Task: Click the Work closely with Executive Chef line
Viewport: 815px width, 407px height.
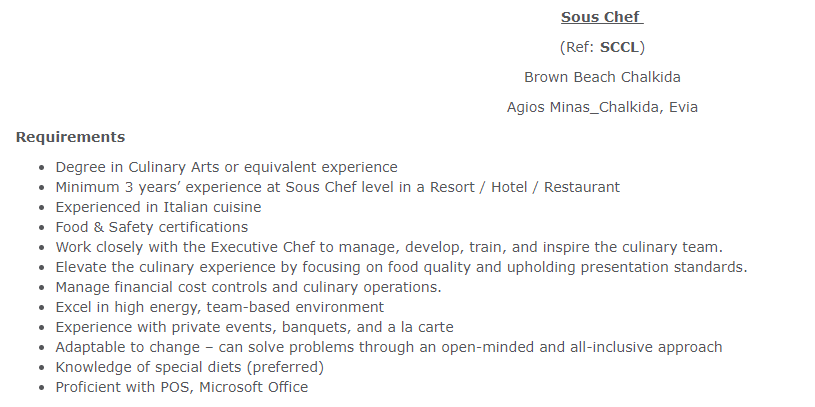Action: tap(389, 247)
